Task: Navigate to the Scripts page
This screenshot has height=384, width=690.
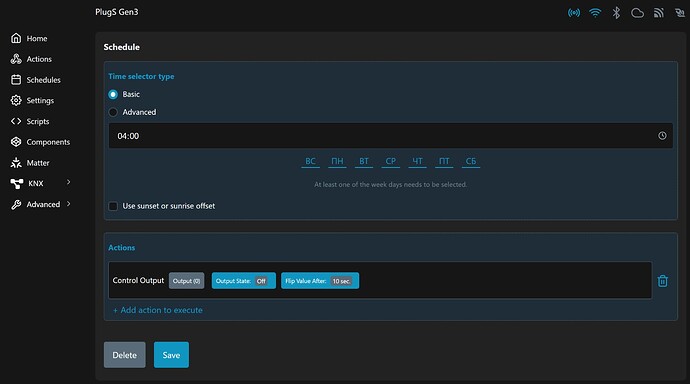Action: pyautogui.click(x=38, y=121)
